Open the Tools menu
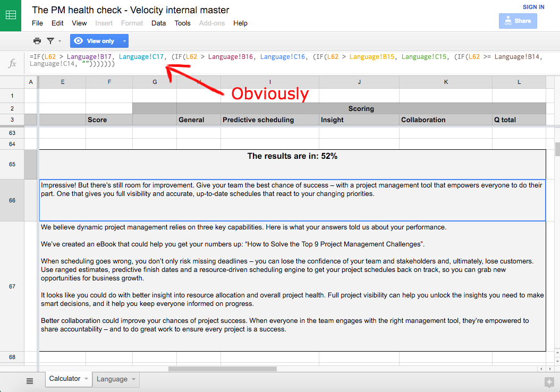Image resolution: width=560 pixels, height=392 pixels. tap(182, 23)
